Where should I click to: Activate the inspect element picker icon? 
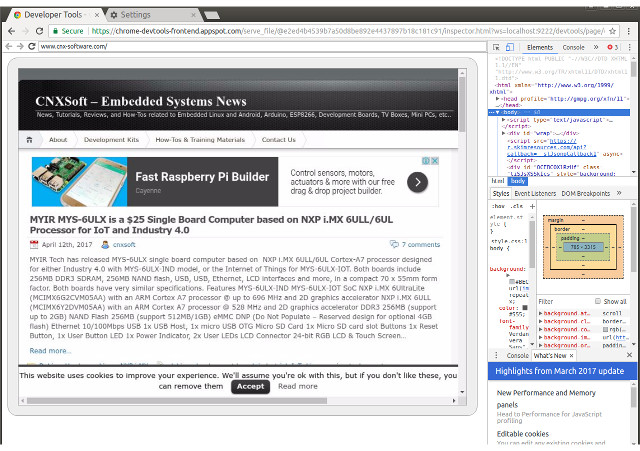[496, 47]
